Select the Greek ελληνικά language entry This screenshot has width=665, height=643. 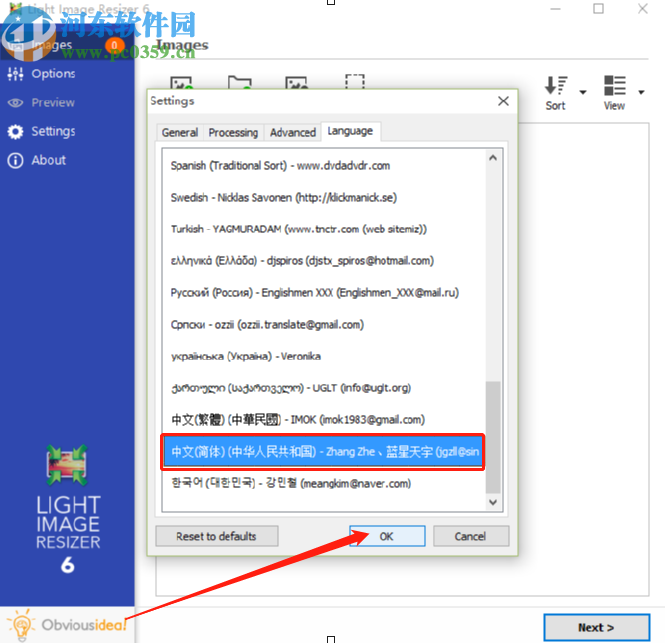coord(324,261)
